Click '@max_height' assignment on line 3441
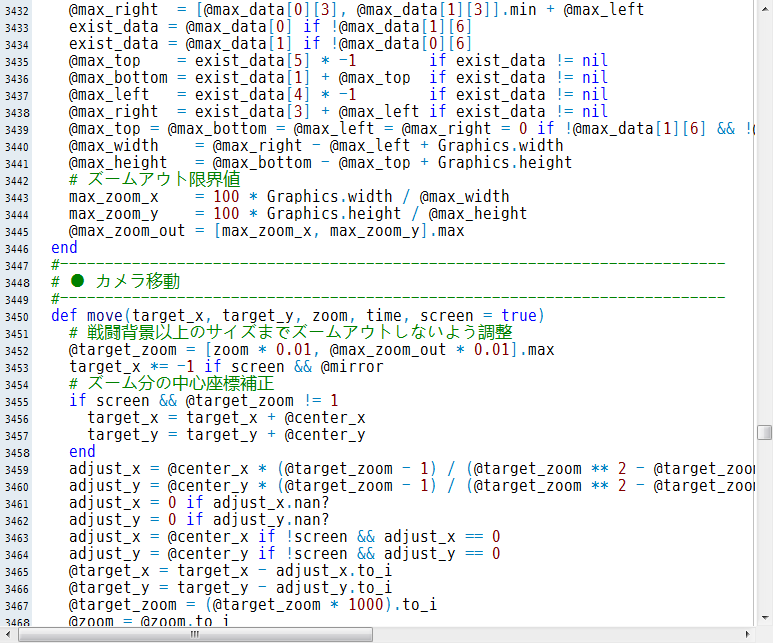Screen dimensions: 773x643 pos(118,163)
